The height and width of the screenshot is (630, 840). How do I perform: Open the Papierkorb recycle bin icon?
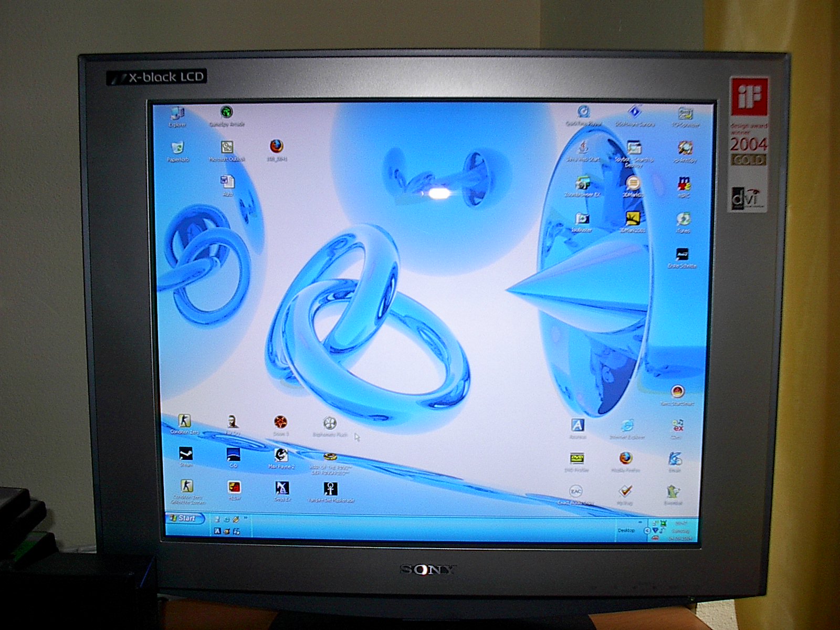(177, 149)
